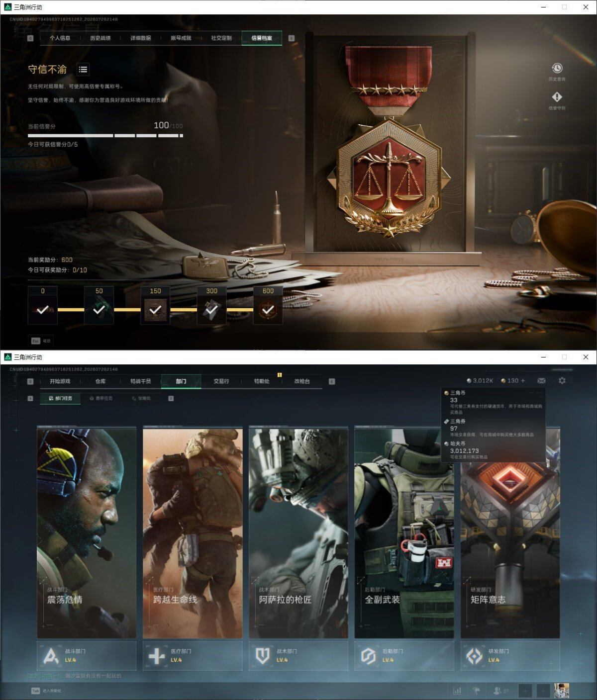Click the 当前奖励分: 600 text
This screenshot has height=700, width=597.
coord(50,260)
